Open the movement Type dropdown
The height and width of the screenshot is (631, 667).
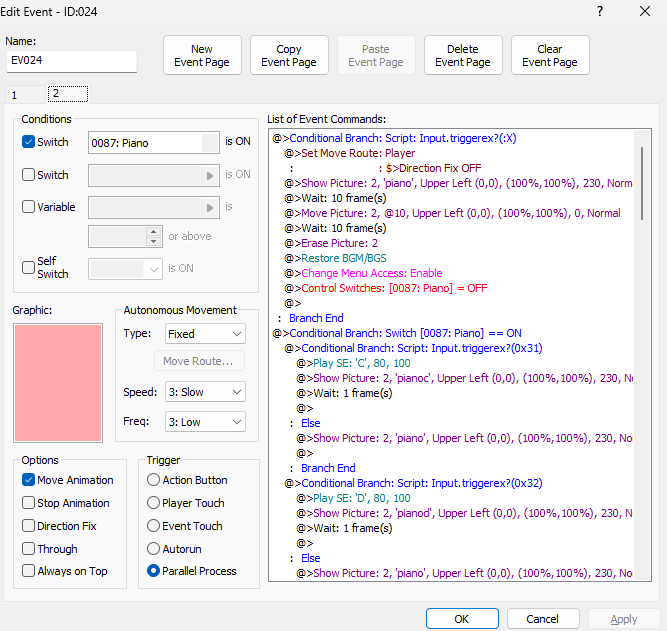click(205, 334)
